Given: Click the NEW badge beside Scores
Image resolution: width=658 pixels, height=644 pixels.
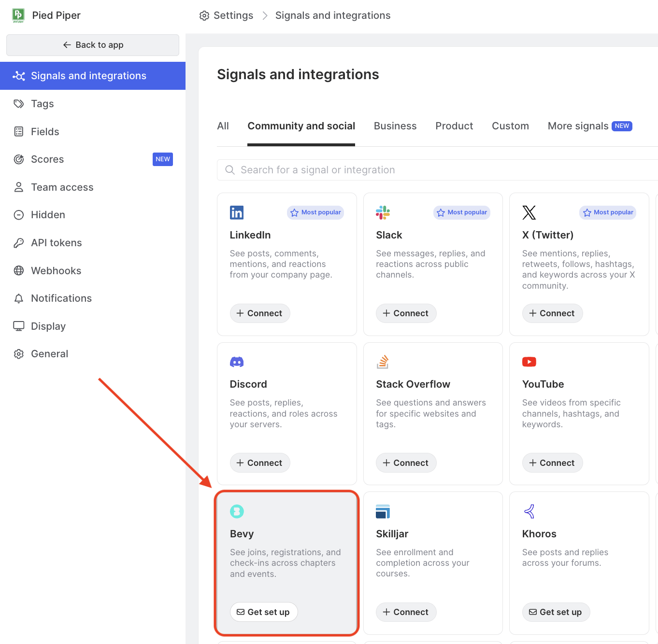Looking at the screenshot, I should pyautogui.click(x=163, y=159).
